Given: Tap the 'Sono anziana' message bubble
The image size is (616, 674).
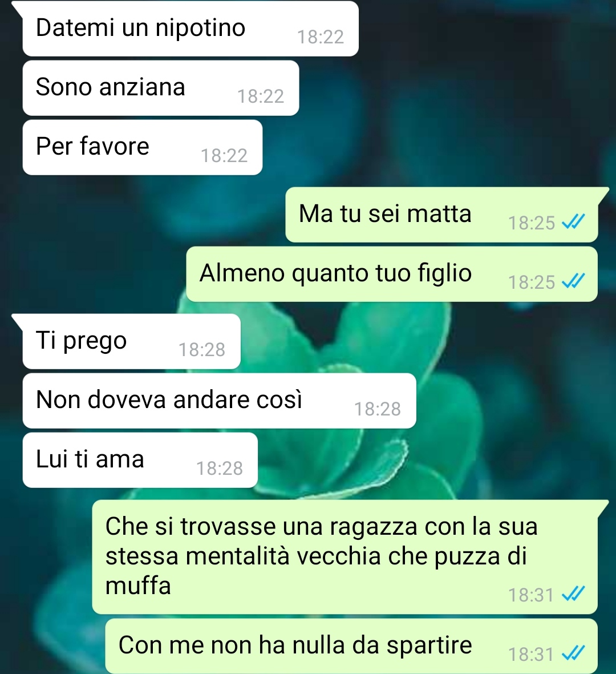Looking at the screenshot, I should (161, 88).
